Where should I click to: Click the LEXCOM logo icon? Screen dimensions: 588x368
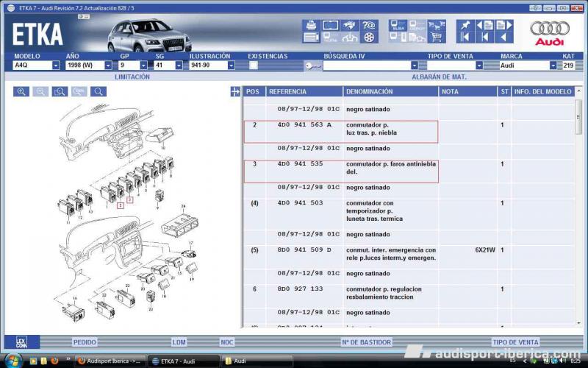(x=22, y=342)
